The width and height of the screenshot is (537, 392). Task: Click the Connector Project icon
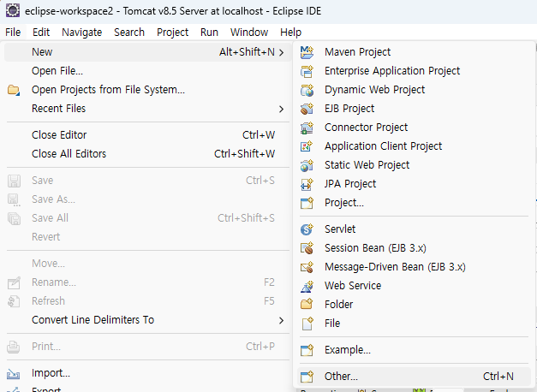pyautogui.click(x=307, y=128)
